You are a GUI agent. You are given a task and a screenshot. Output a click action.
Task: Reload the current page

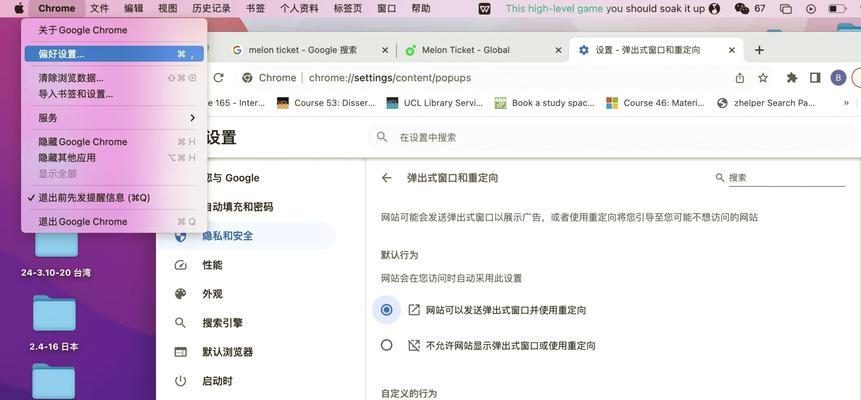point(219,77)
